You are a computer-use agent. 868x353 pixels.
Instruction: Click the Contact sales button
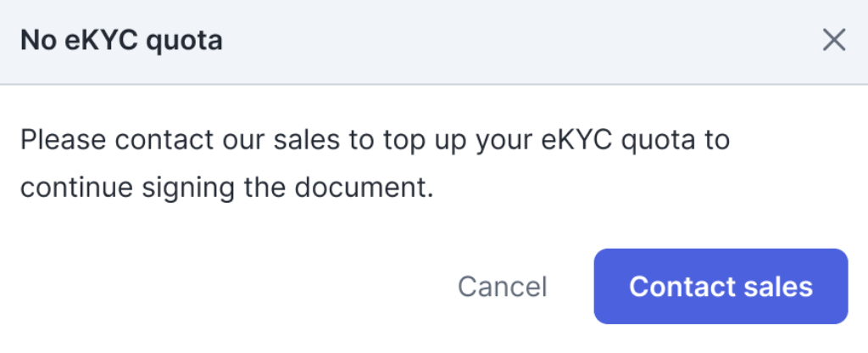(x=721, y=286)
